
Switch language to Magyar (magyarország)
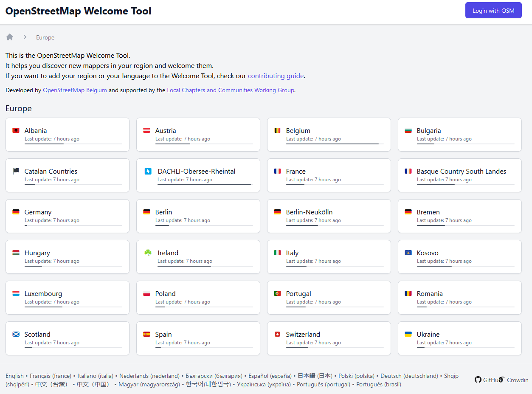pyautogui.click(x=148, y=384)
